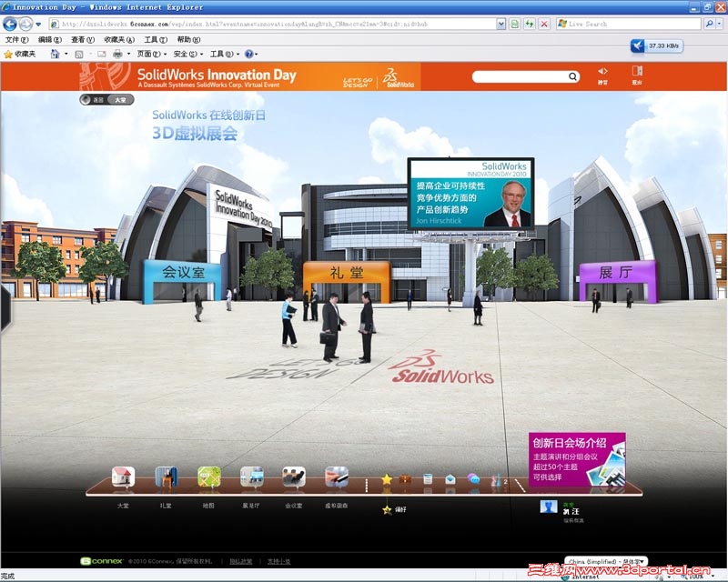Viewport: 728px width, 582px height.
Task: Click the exit door icon in header
Action: pos(637,71)
